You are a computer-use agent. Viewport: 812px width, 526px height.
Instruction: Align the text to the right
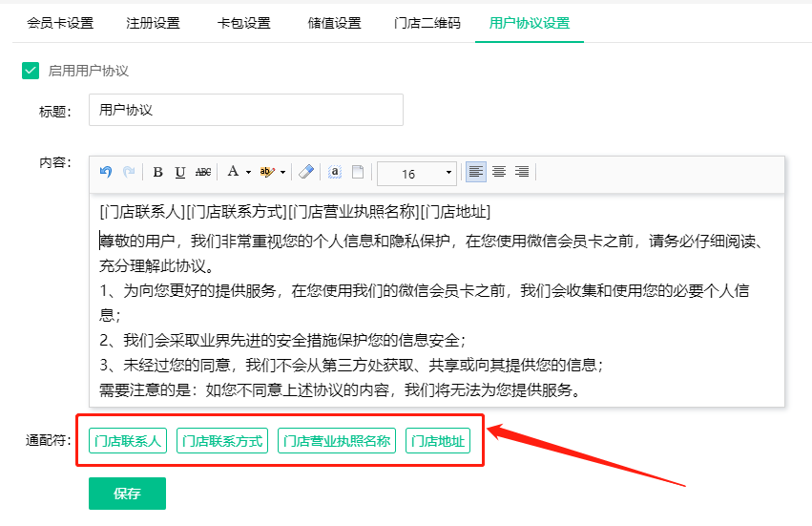522,173
